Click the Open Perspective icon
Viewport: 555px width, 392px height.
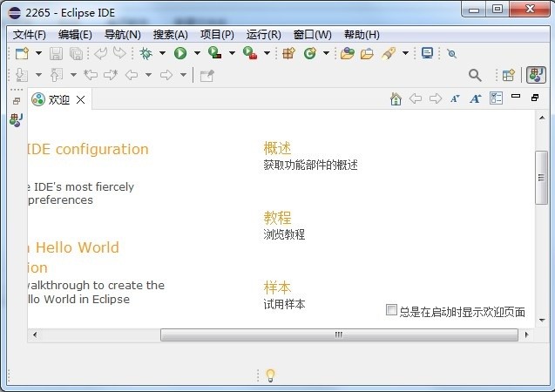(508, 75)
